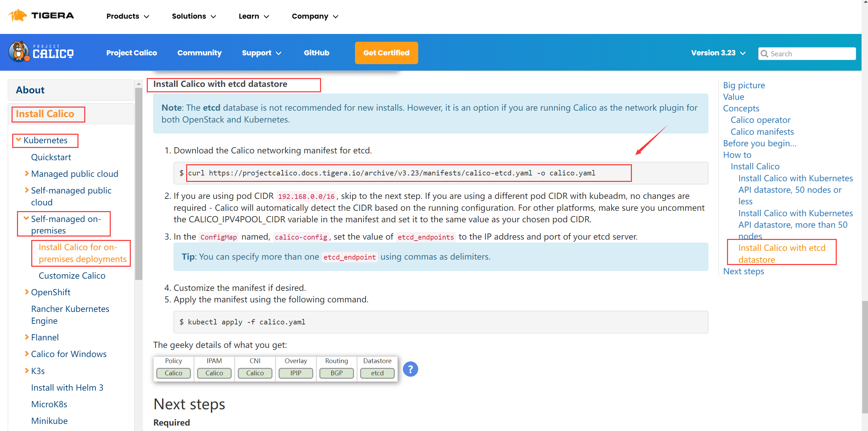Click the Tigera logo

pyautogui.click(x=41, y=16)
